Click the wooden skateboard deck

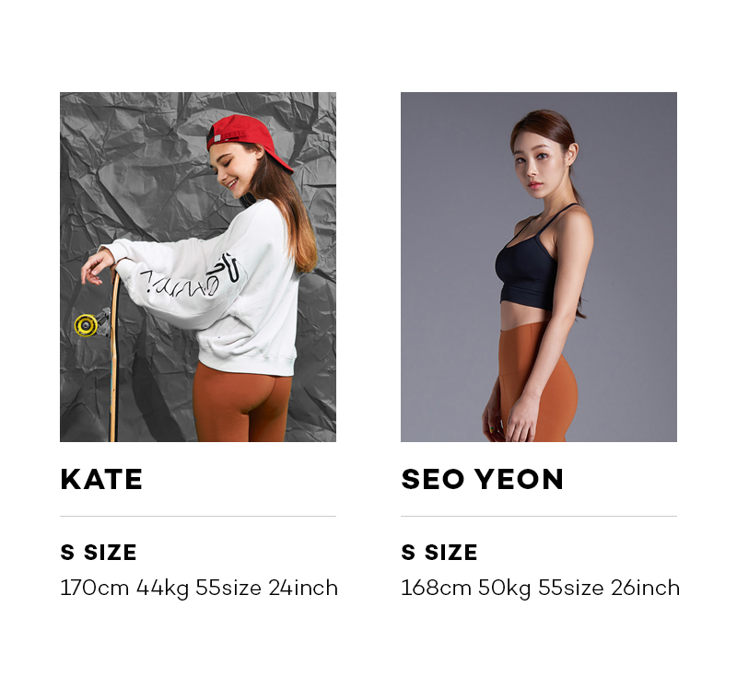[x=113, y=357]
